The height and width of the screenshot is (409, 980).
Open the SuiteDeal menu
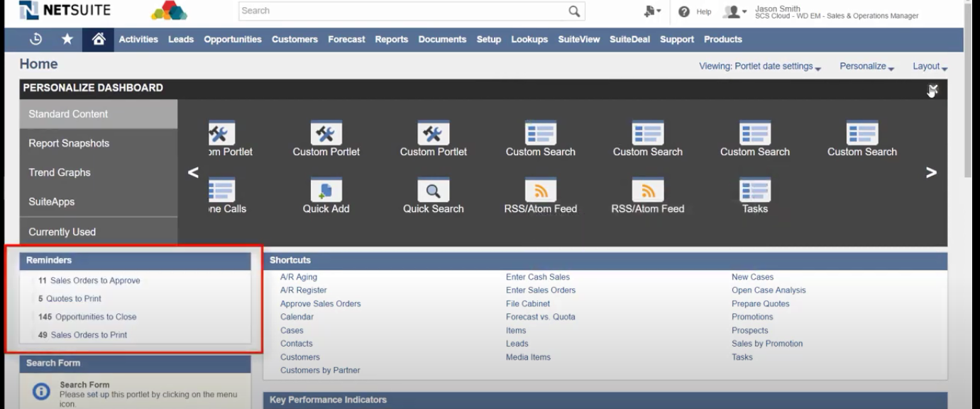630,40
